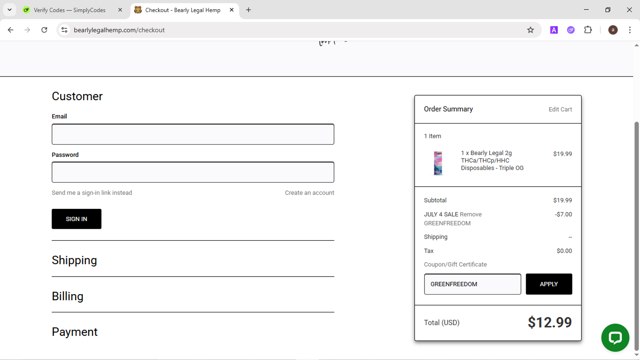Open the purple A extension icon
Screen dimensions: 640x360
click(x=553, y=30)
